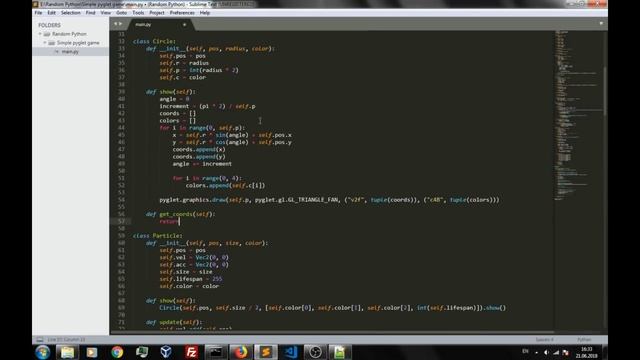Open the File menu
640x360 pixels.
coord(38,13)
